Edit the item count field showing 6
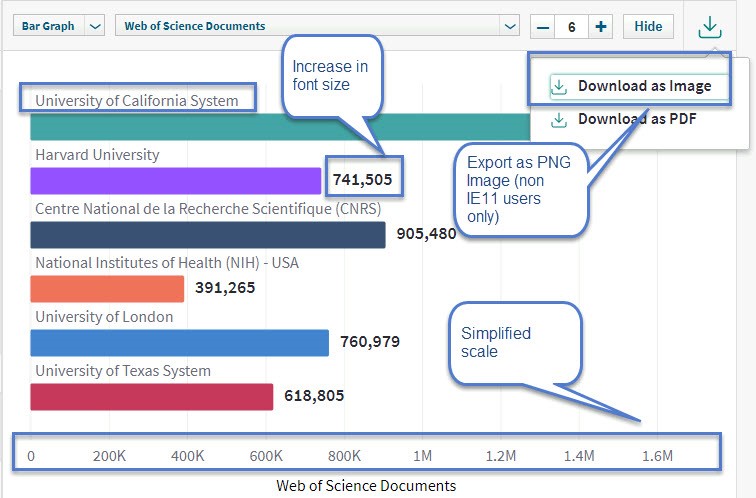The width and height of the screenshot is (756, 498). [572, 27]
